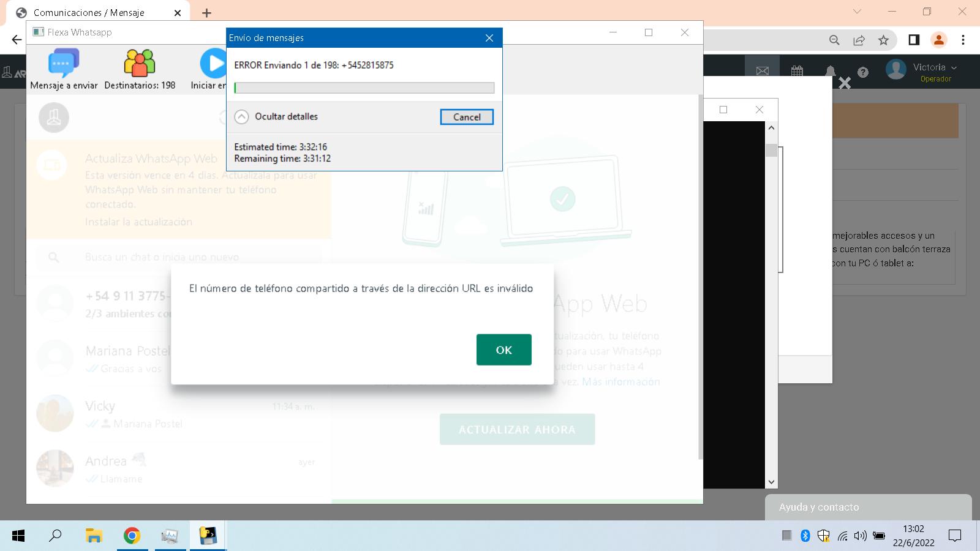Click Chrome back arrow button

17,40
